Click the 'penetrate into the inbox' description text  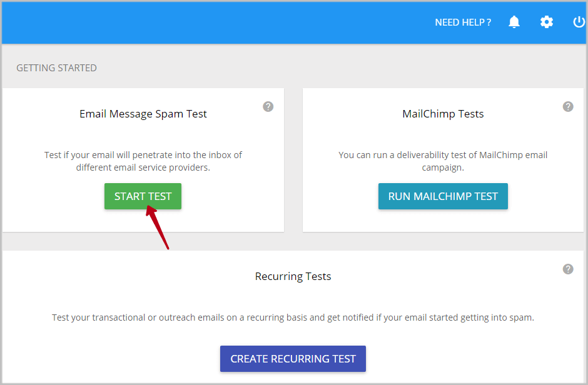pos(143,161)
